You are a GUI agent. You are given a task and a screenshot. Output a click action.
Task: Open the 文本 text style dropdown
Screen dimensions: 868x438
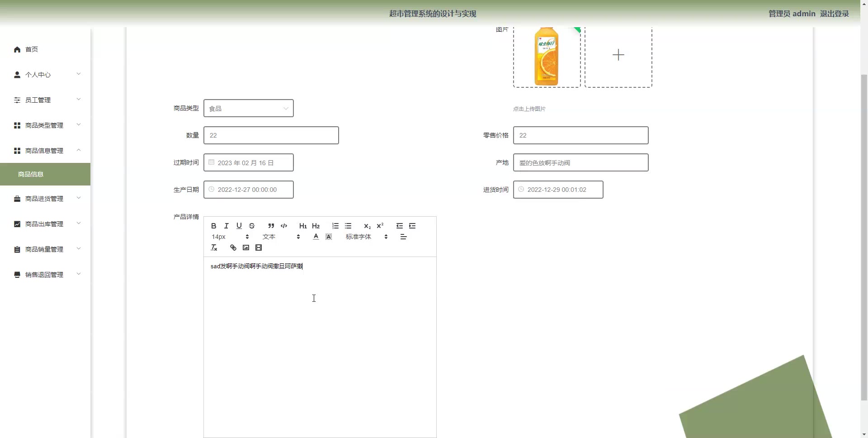281,237
